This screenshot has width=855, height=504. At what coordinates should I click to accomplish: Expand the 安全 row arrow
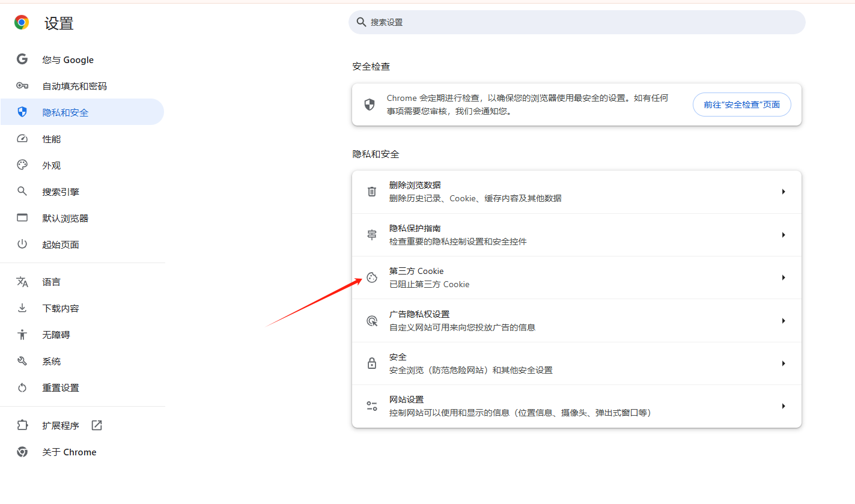point(783,363)
